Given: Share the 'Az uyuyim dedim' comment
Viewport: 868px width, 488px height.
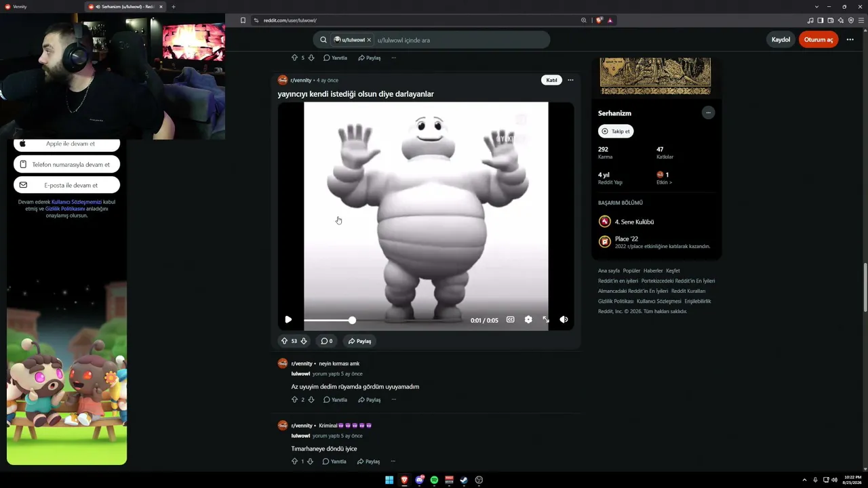Looking at the screenshot, I should pyautogui.click(x=369, y=400).
